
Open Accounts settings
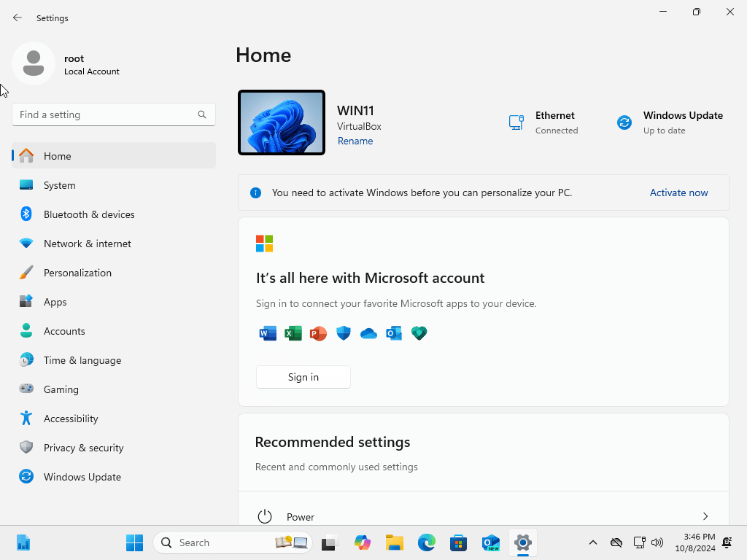point(114,331)
